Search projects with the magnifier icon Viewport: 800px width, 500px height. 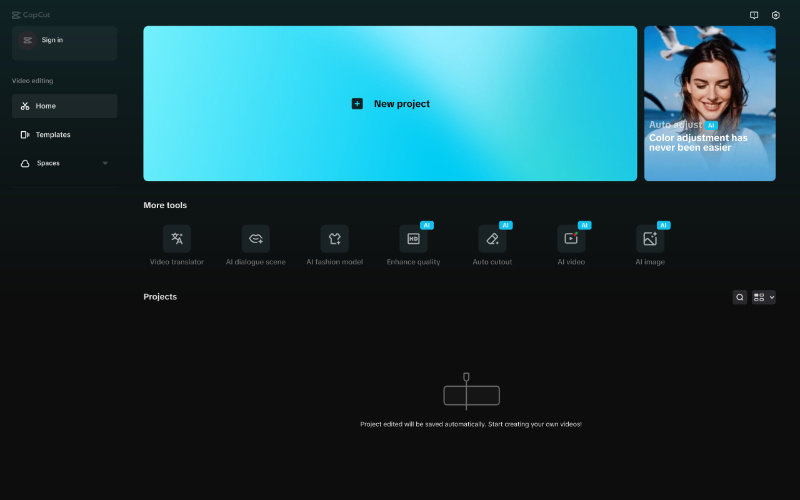point(740,297)
